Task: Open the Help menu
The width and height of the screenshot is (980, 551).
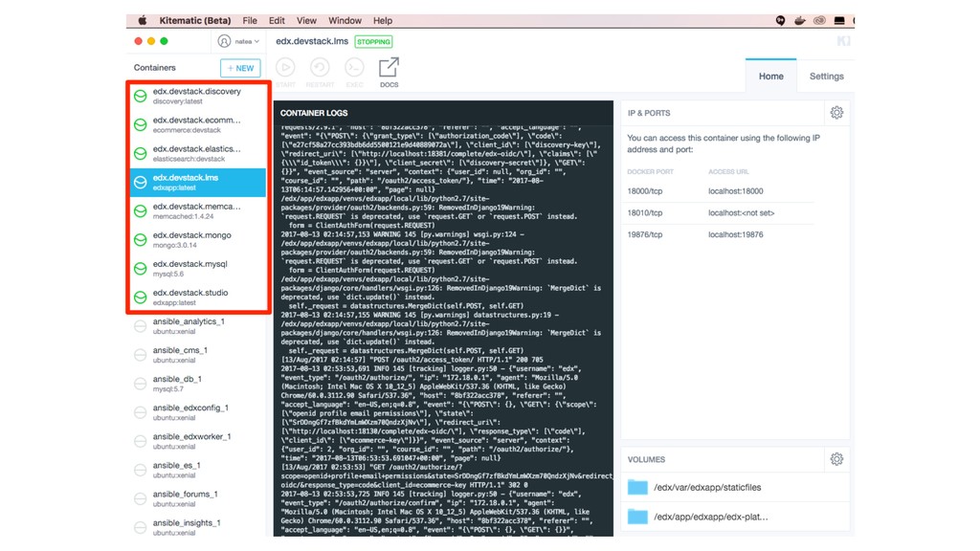Action: click(383, 21)
